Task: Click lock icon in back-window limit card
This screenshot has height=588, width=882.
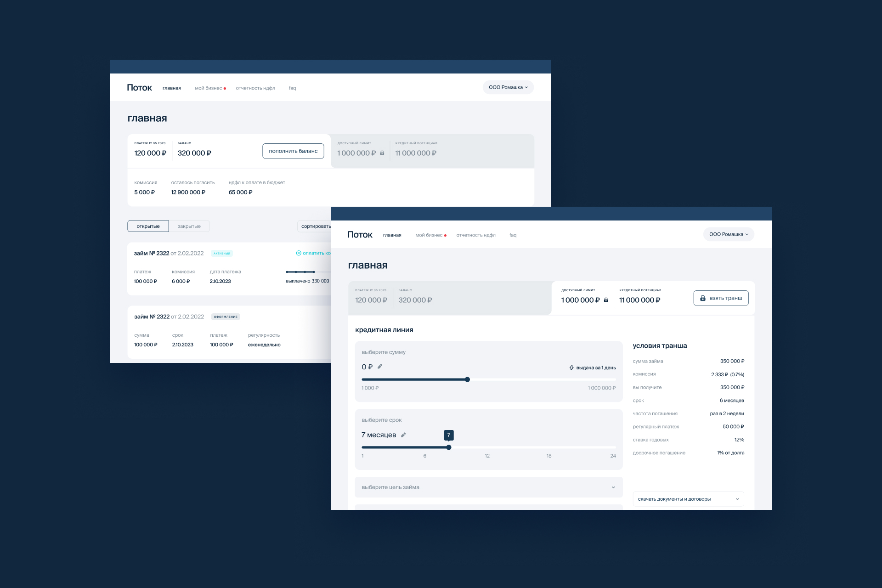Action: click(x=382, y=153)
